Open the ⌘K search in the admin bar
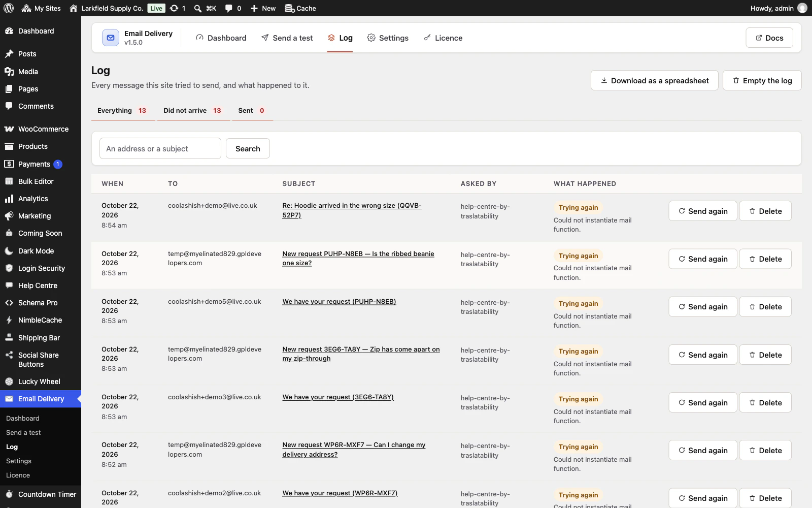 [205, 8]
